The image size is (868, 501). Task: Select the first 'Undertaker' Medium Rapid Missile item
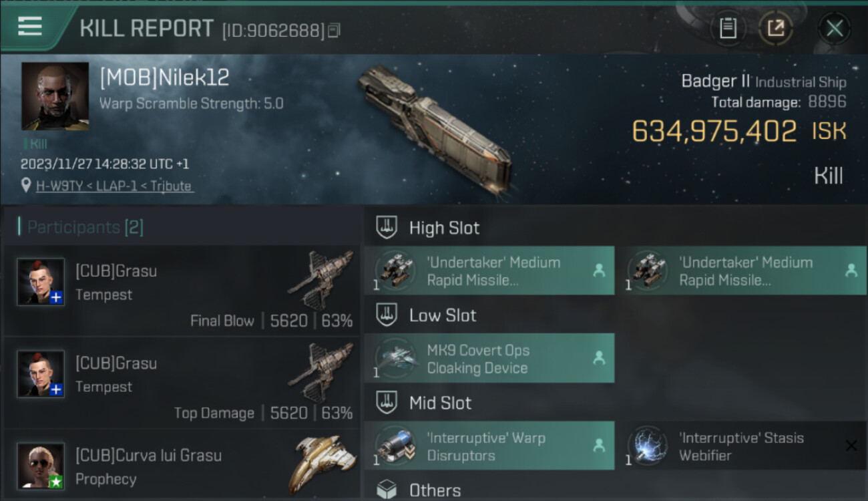pos(489,271)
